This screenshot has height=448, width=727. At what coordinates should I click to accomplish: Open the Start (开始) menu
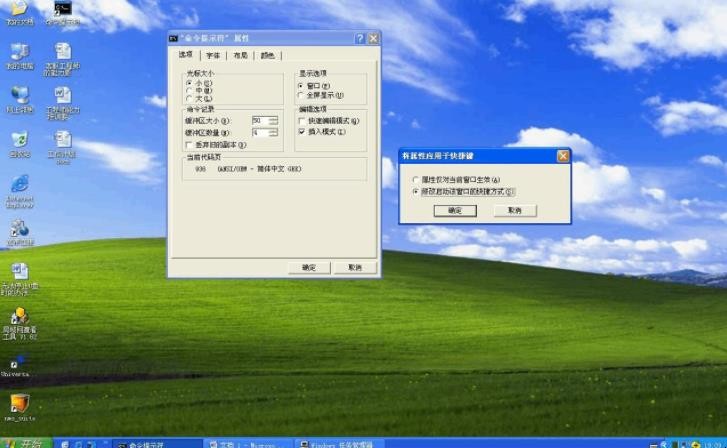coord(25,443)
